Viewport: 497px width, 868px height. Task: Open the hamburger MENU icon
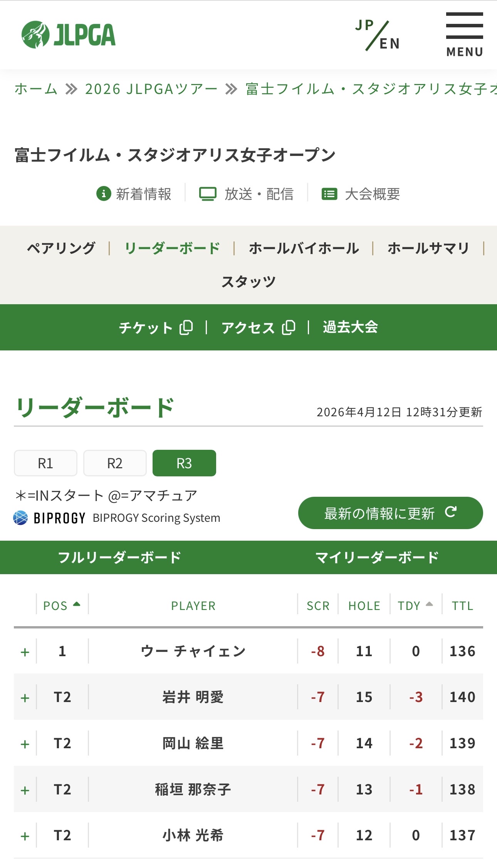[464, 35]
